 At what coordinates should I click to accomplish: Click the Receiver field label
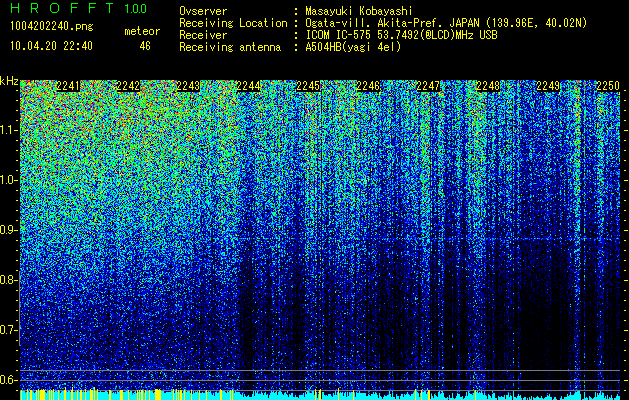coord(203,35)
